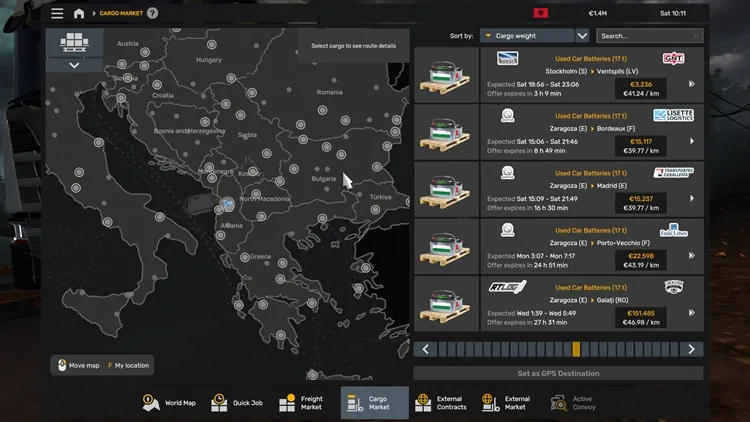Click battery thumbnail for Galați job
Screen dimensions: 750x422
(x=446, y=304)
